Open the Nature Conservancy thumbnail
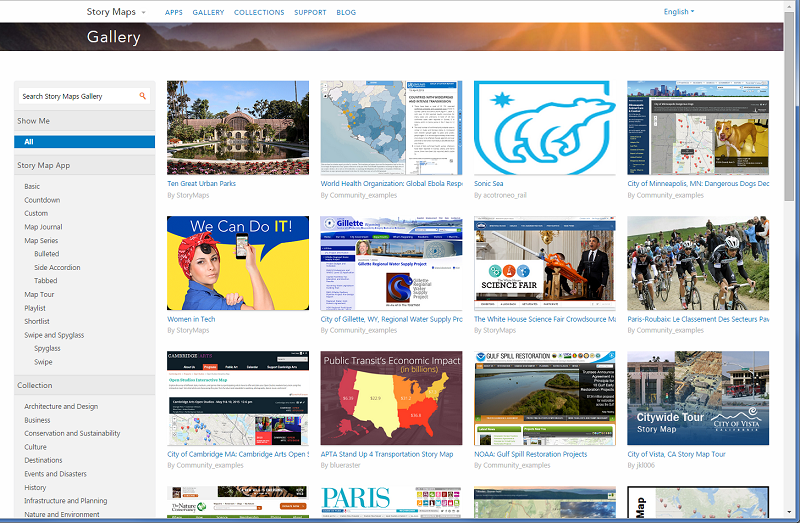The width and height of the screenshot is (800, 523). (x=238, y=502)
